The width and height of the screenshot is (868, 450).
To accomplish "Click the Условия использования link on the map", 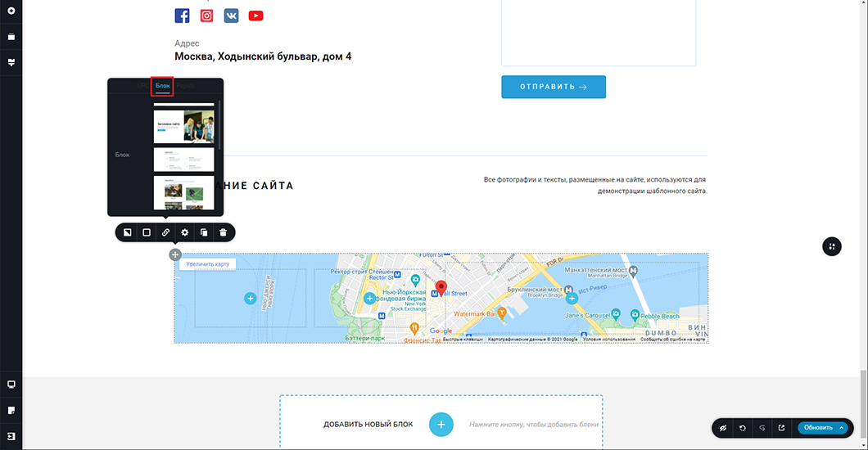I will [x=609, y=340].
